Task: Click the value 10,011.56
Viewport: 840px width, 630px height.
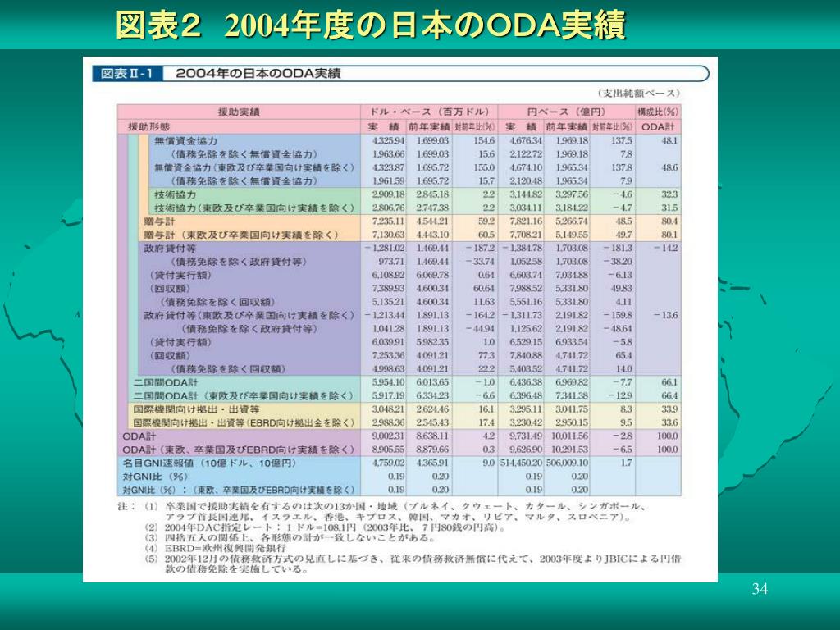Action: (x=569, y=436)
